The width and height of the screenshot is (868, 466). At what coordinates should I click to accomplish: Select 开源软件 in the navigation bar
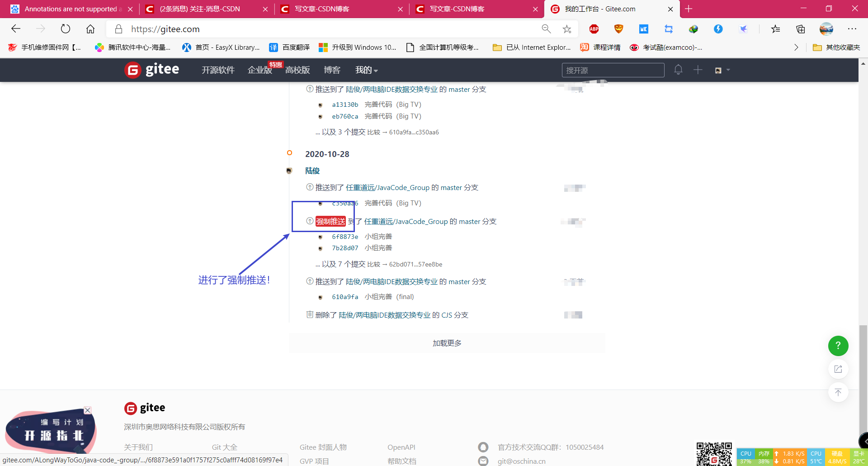(x=218, y=70)
